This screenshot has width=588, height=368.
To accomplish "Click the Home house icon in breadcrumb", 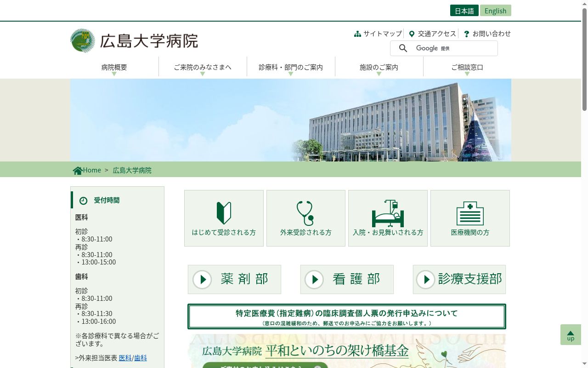I will 78,170.
